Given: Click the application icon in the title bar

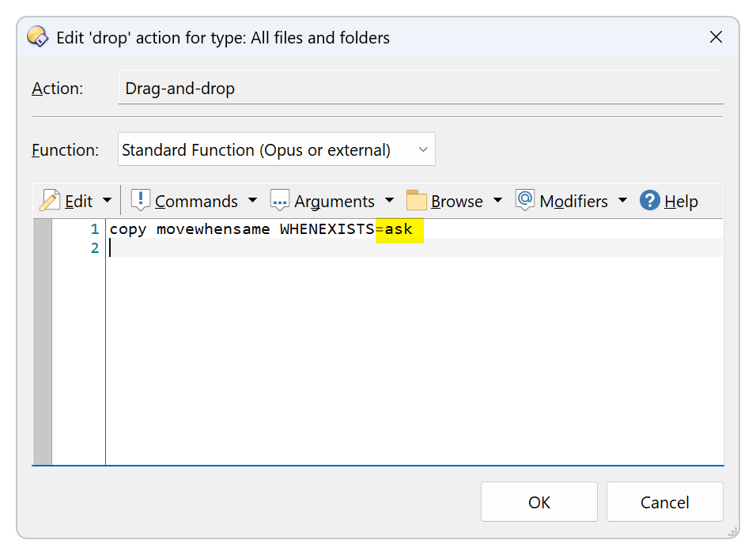Looking at the screenshot, I should (37, 37).
